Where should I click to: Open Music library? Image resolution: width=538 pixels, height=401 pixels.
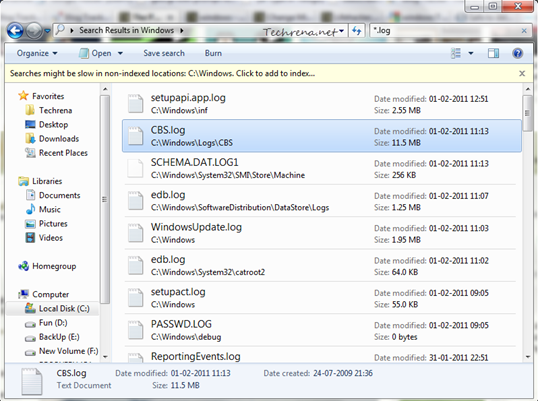pos(43,209)
